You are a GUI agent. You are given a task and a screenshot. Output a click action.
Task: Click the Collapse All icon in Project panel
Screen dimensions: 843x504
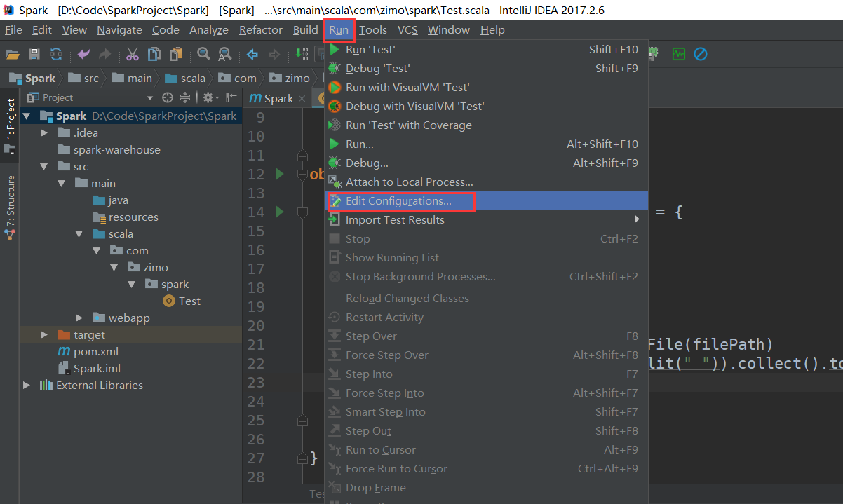185,97
